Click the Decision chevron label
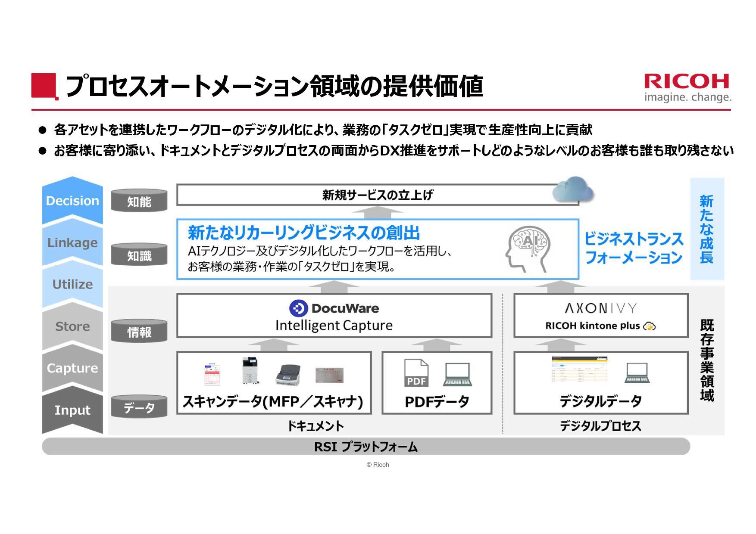Viewport: 756px width, 534px height. tap(72, 201)
